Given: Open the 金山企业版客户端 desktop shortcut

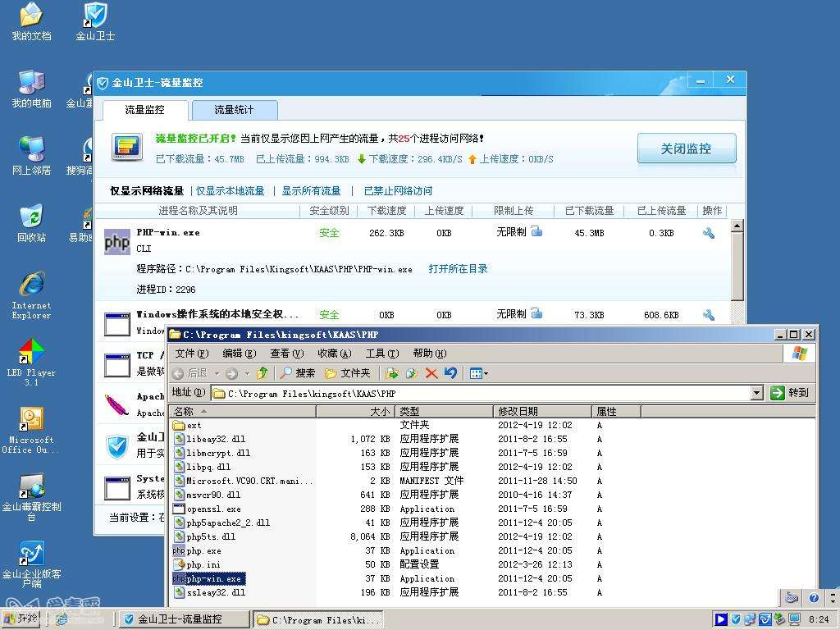Looking at the screenshot, I should (31, 564).
